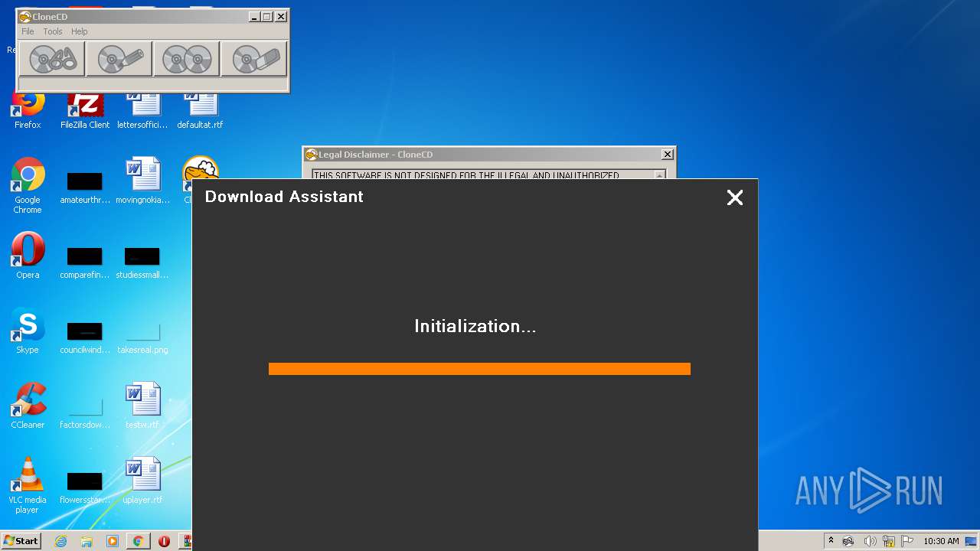The width and height of the screenshot is (980, 551).
Task: Click the 10:30 AM taskbar clock
Action: [x=941, y=541]
